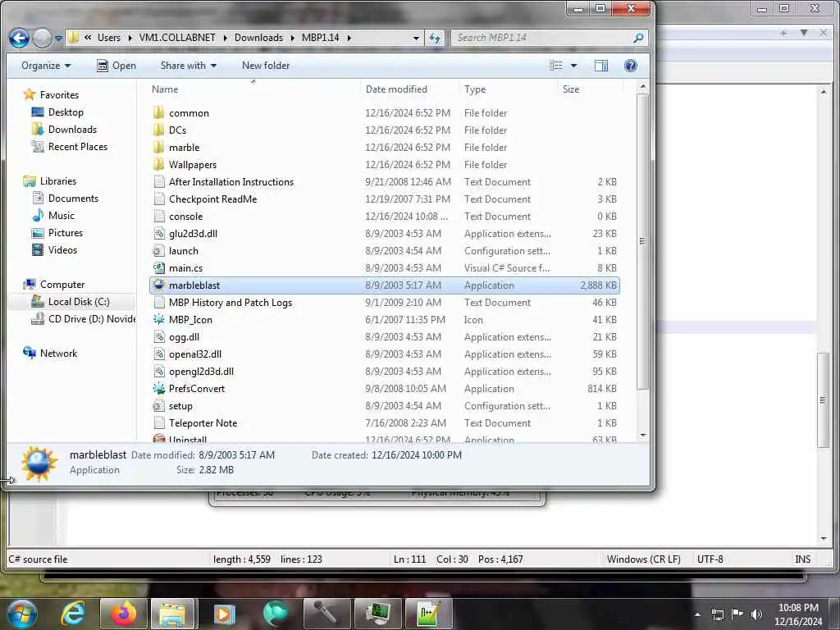This screenshot has width=840, height=630.
Task: Click the Open toolbar button
Action: pyautogui.click(x=116, y=66)
